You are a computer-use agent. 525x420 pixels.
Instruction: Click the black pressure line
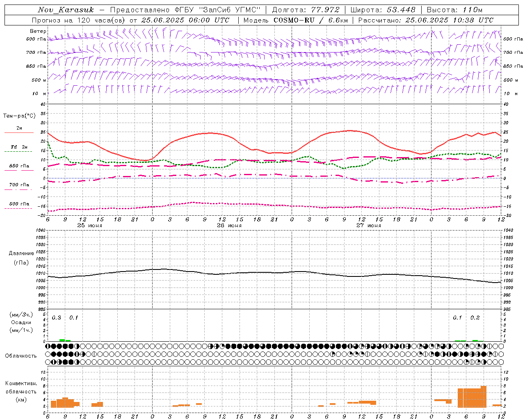click(x=262, y=272)
